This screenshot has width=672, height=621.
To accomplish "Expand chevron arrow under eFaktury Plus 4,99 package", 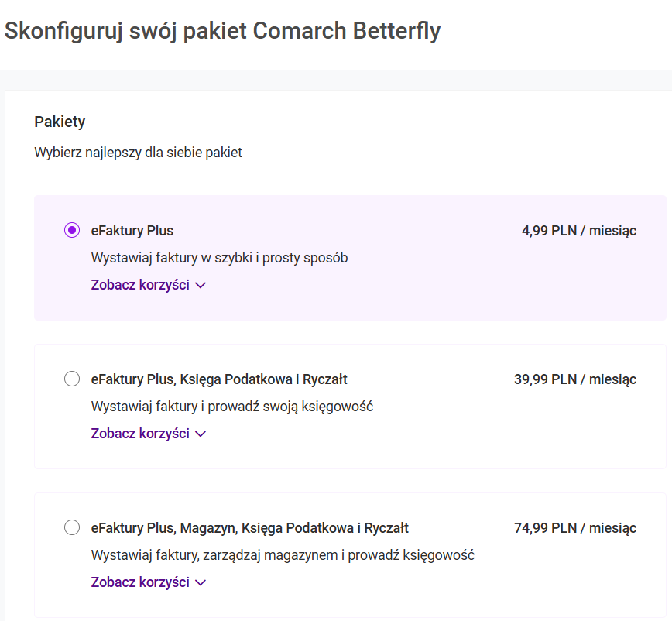I will point(201,285).
